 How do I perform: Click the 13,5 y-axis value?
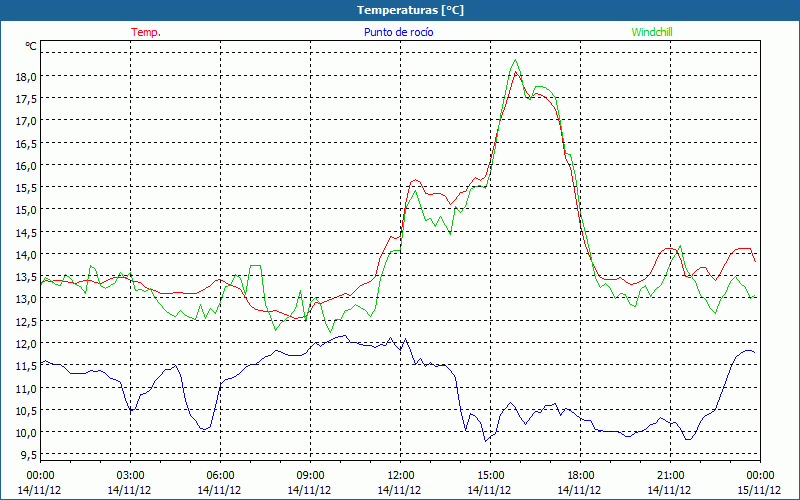pos(28,277)
